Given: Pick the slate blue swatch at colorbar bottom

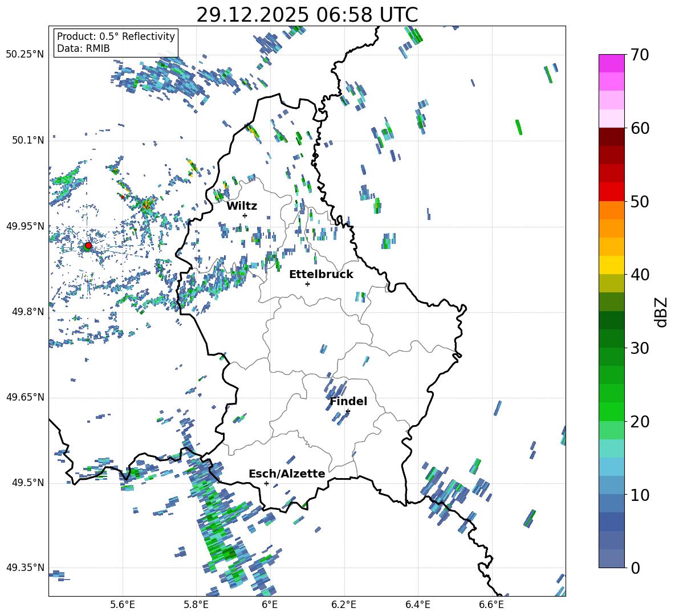Looking at the screenshot, I should (611, 558).
